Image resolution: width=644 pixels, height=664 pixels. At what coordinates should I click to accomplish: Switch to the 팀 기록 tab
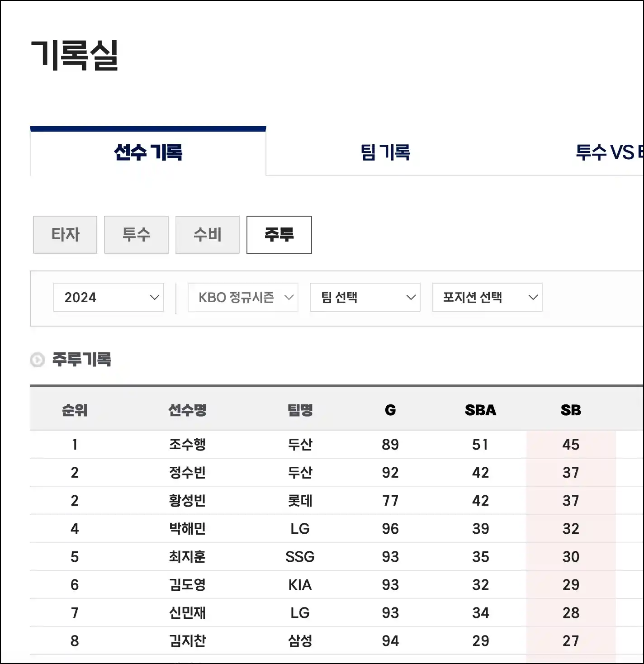[385, 152]
